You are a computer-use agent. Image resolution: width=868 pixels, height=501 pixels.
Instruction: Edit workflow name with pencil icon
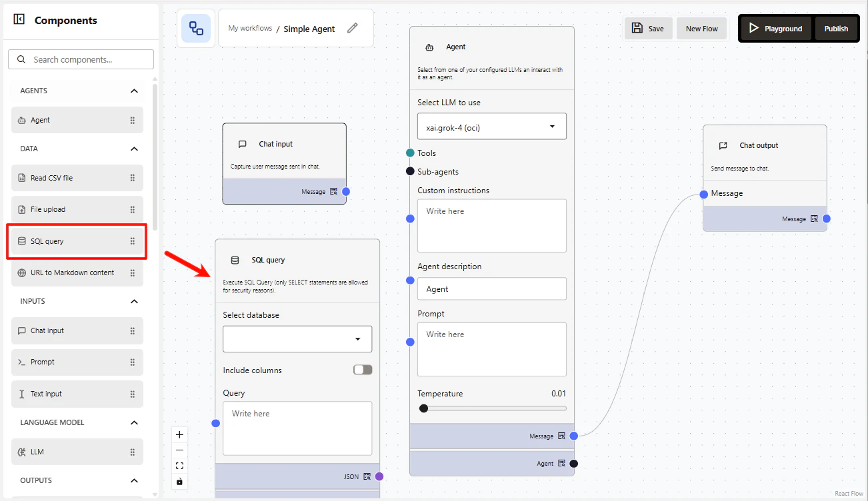(x=353, y=28)
